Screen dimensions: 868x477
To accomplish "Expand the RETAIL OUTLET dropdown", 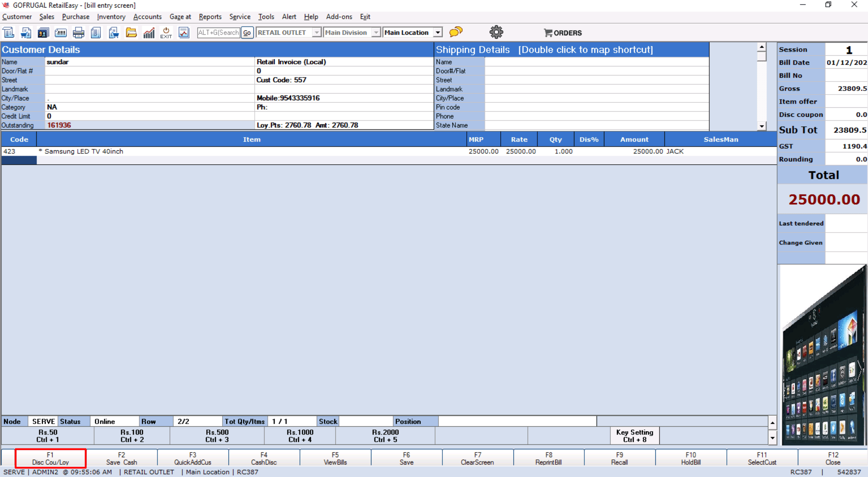I will (x=316, y=33).
